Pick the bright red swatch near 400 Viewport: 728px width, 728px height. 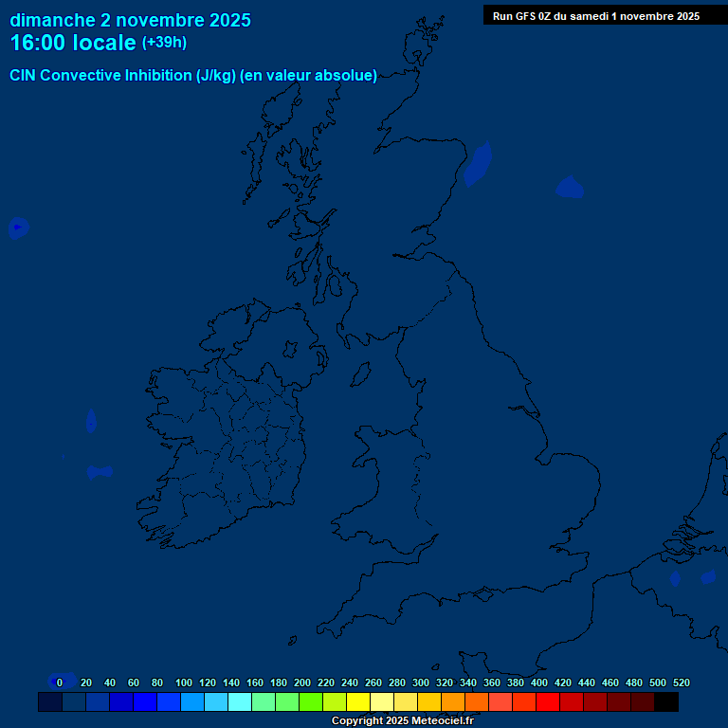pyautogui.click(x=548, y=702)
